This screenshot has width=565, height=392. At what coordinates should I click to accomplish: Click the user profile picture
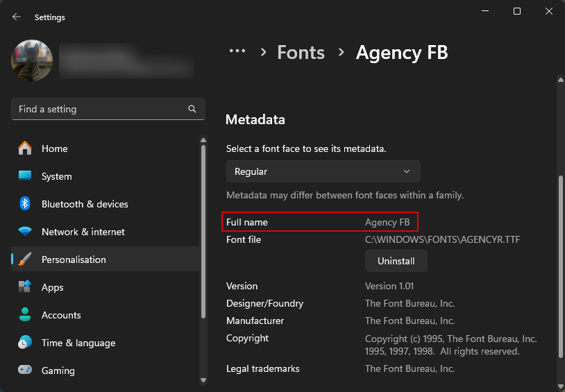[x=32, y=60]
